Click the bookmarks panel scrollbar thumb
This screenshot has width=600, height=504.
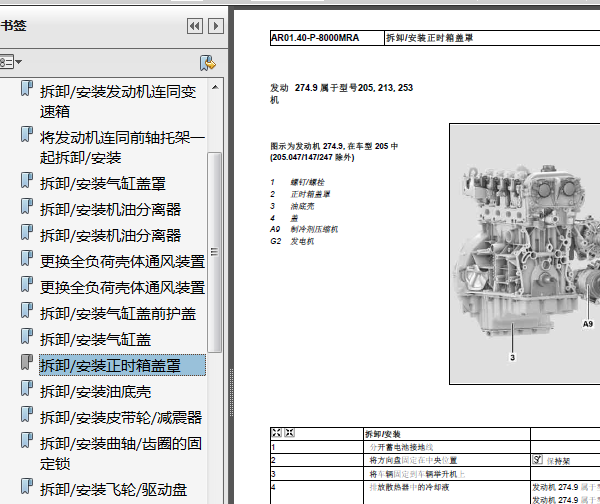coord(214,252)
